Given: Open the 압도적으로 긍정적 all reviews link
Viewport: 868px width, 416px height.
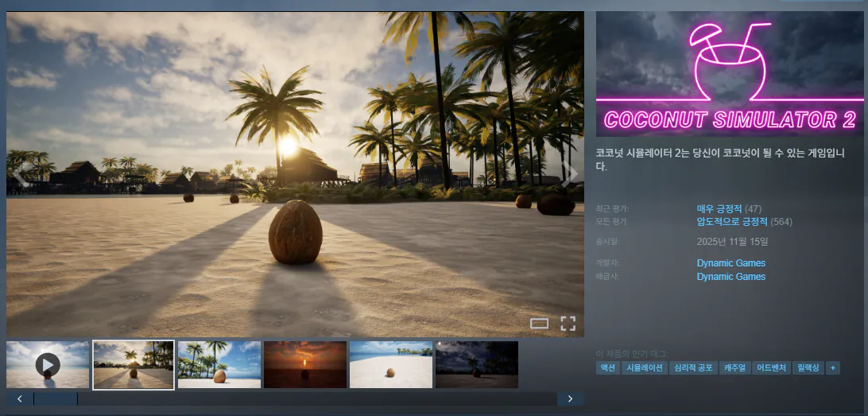Looking at the screenshot, I should (x=732, y=222).
